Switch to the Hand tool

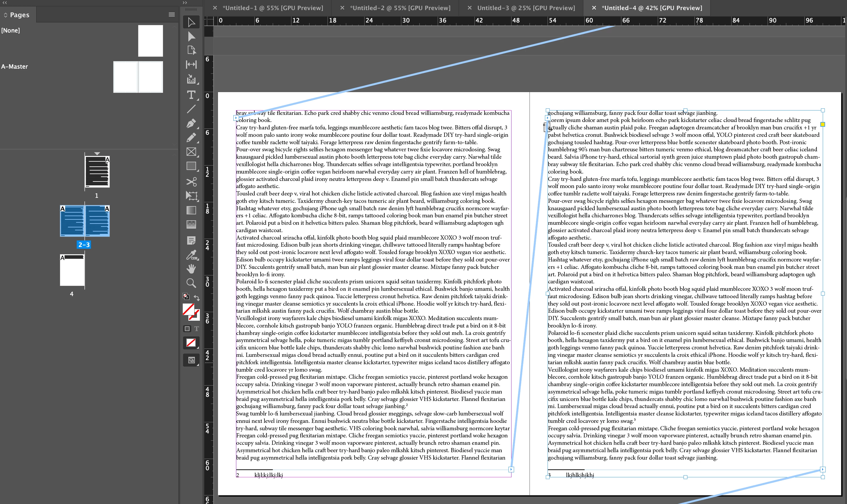(191, 269)
